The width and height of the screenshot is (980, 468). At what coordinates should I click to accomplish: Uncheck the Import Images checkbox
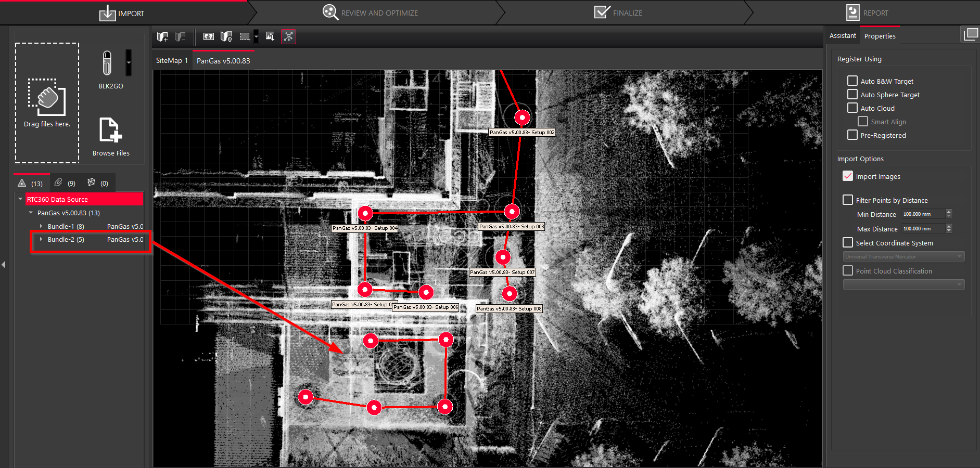pyautogui.click(x=848, y=176)
